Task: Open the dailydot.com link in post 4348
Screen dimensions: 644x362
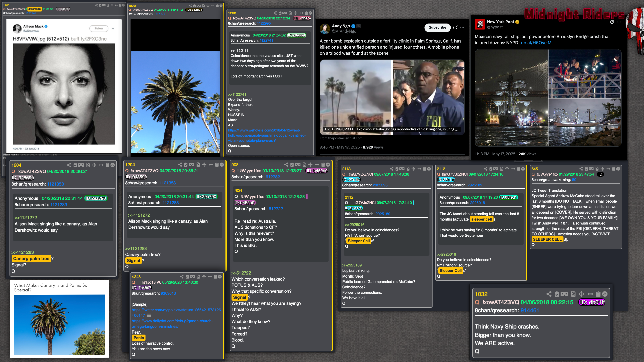Action: coord(172,324)
